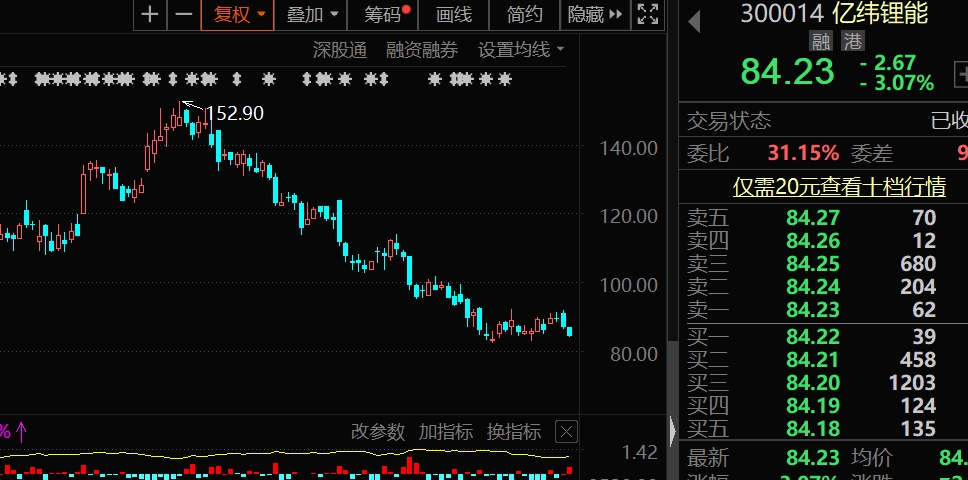The height and width of the screenshot is (480, 968).
Task: Click 买三 price 84.20
Action: click(x=813, y=383)
